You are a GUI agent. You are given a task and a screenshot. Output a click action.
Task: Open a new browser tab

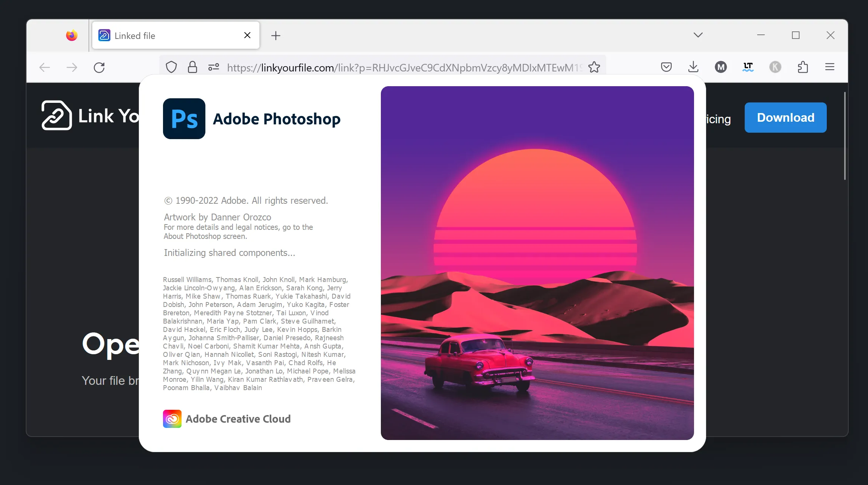pyautogui.click(x=276, y=35)
